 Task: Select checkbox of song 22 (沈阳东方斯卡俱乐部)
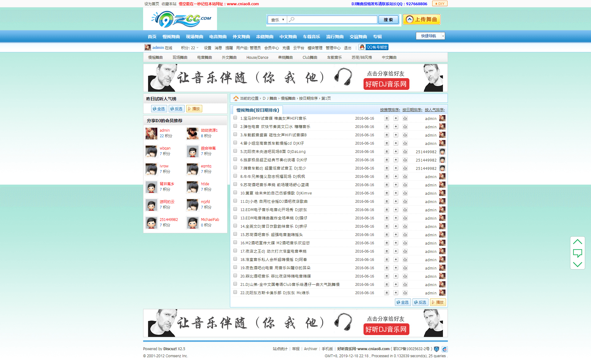pos(235,293)
